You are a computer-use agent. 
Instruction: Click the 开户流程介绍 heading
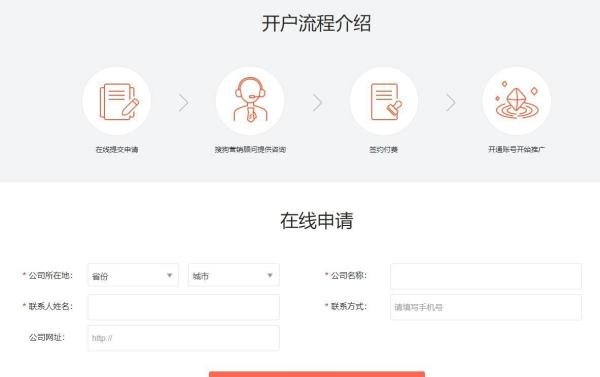[316, 23]
